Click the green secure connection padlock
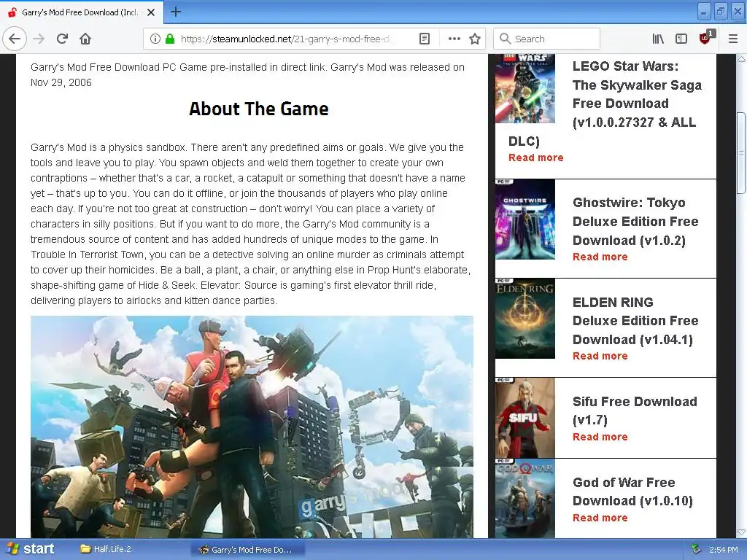 coord(170,39)
